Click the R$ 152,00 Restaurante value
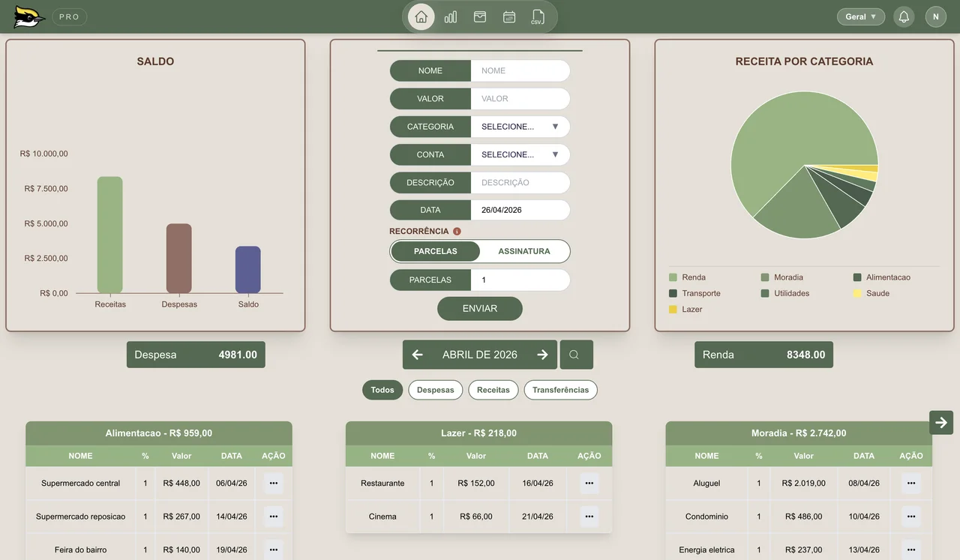This screenshot has width=960, height=560. click(476, 484)
